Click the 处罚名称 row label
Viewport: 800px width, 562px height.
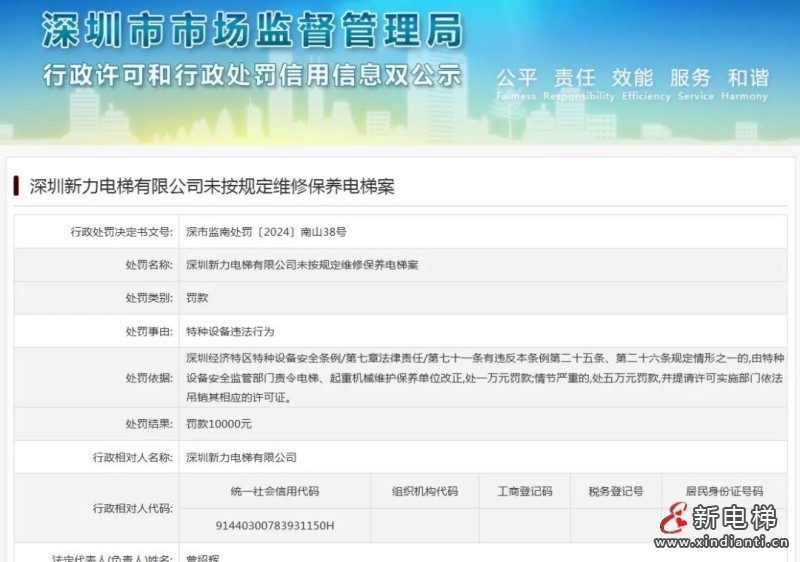pos(148,265)
